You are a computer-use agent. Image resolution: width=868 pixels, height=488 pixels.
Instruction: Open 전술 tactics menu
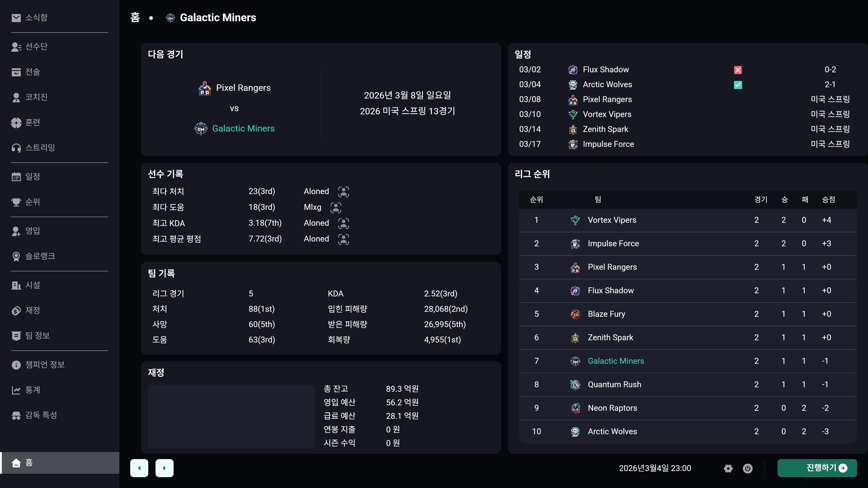(33, 72)
